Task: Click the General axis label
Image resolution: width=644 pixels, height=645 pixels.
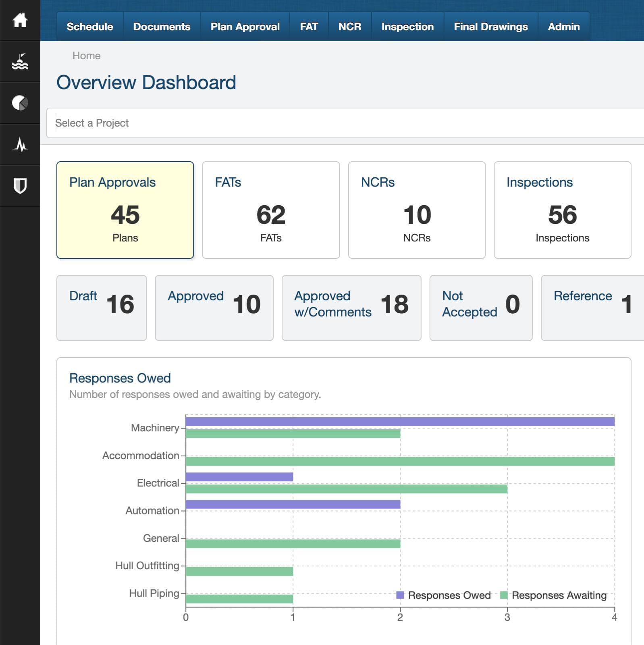Action: click(x=161, y=538)
